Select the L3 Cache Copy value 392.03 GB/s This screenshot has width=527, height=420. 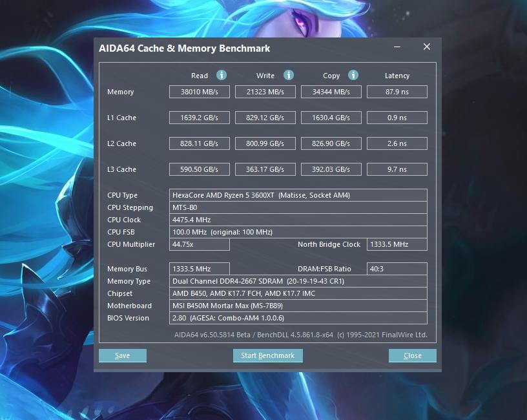point(331,169)
